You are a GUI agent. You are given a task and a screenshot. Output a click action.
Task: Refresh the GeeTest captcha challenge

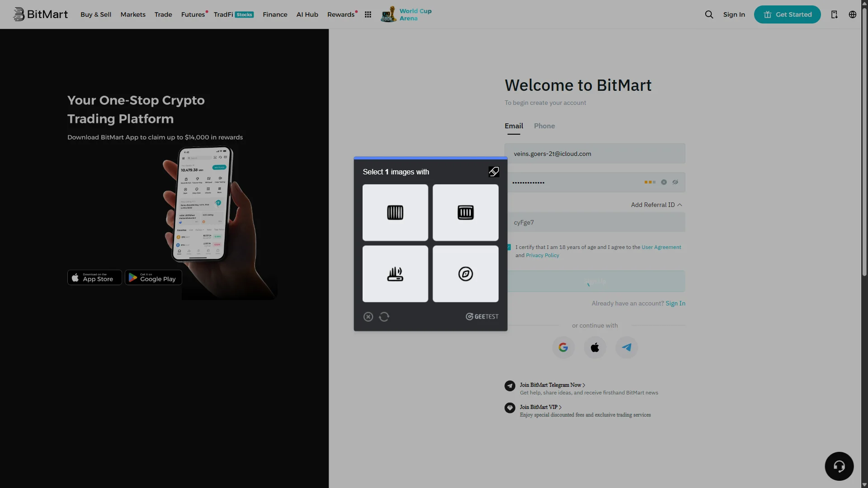[x=384, y=317]
